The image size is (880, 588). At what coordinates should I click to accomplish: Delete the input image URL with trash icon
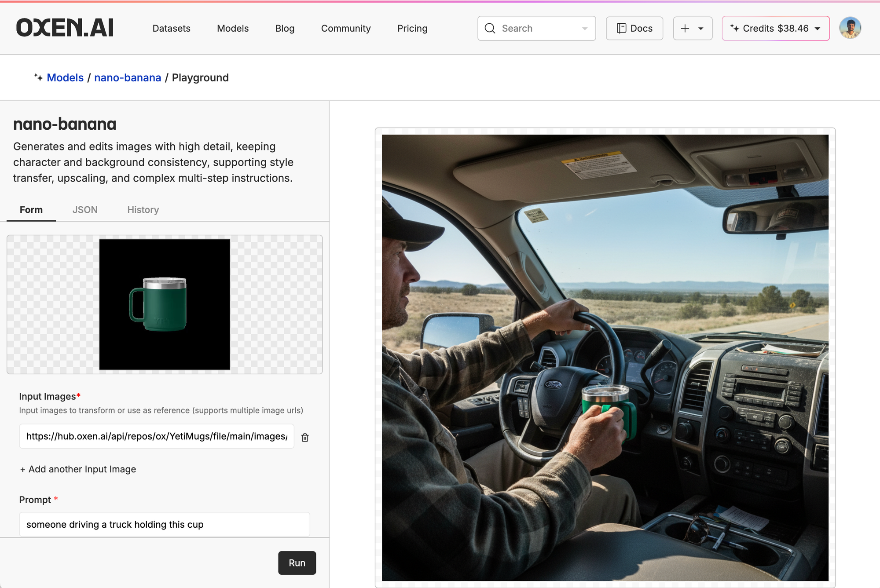[305, 437]
